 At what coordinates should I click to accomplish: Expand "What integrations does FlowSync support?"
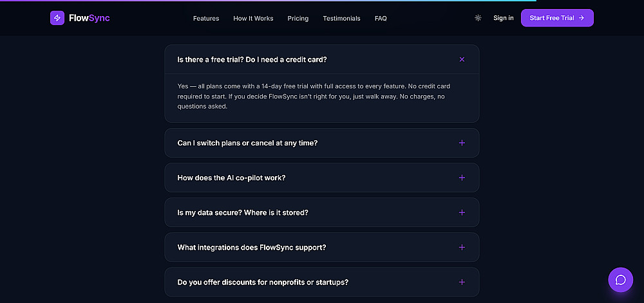tap(252, 247)
